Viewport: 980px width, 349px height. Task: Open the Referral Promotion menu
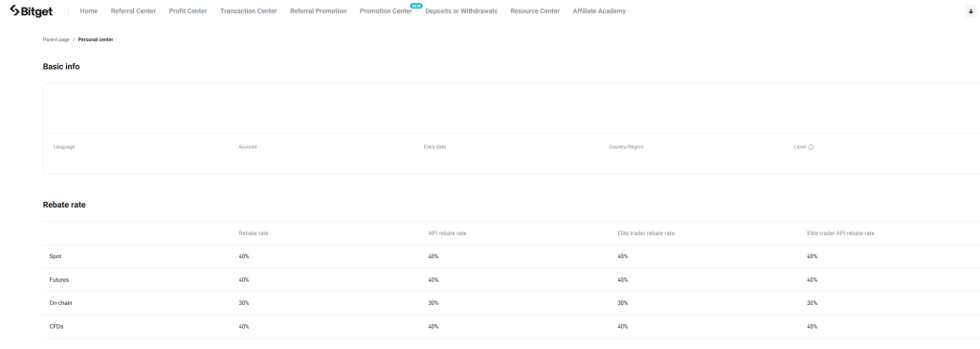[x=318, y=11]
